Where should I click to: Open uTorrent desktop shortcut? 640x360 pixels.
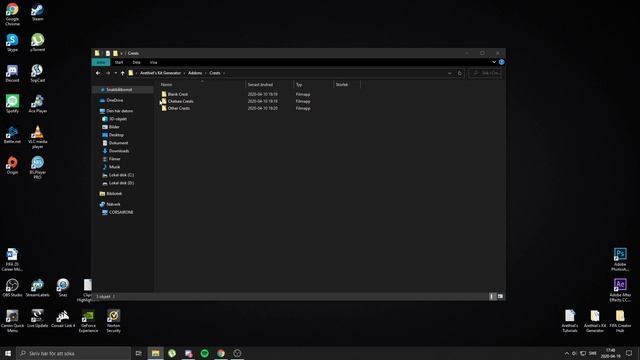pos(37,42)
